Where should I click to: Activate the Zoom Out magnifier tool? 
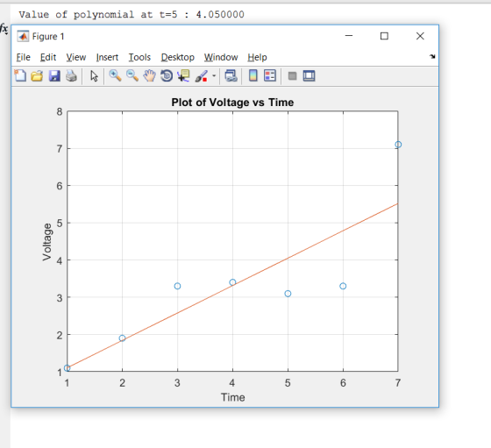(132, 75)
